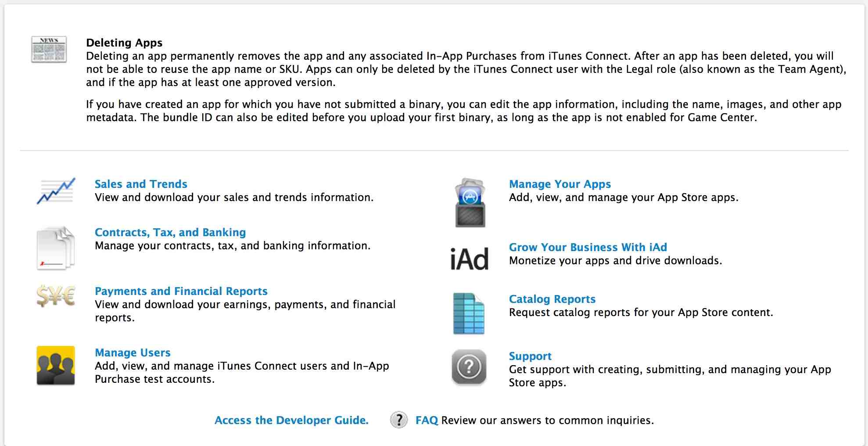Click text 'Review our answers to common inquiries.'
The image size is (868, 446).
click(548, 420)
